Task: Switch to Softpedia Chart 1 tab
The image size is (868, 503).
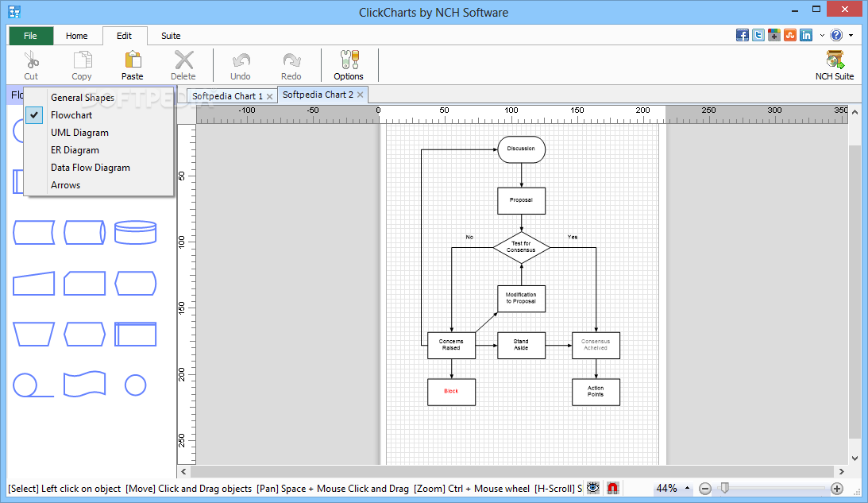Action: point(227,96)
